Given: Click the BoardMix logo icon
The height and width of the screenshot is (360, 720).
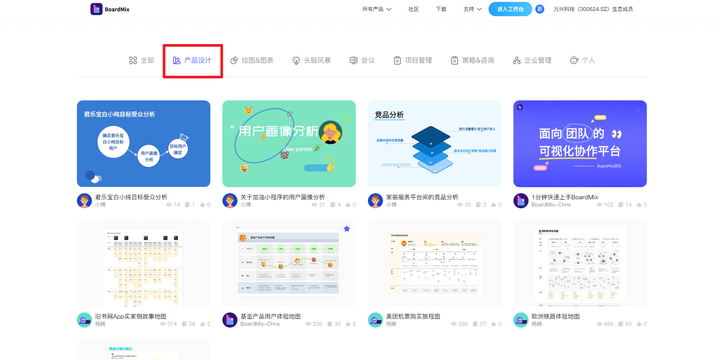Looking at the screenshot, I should point(96,9).
